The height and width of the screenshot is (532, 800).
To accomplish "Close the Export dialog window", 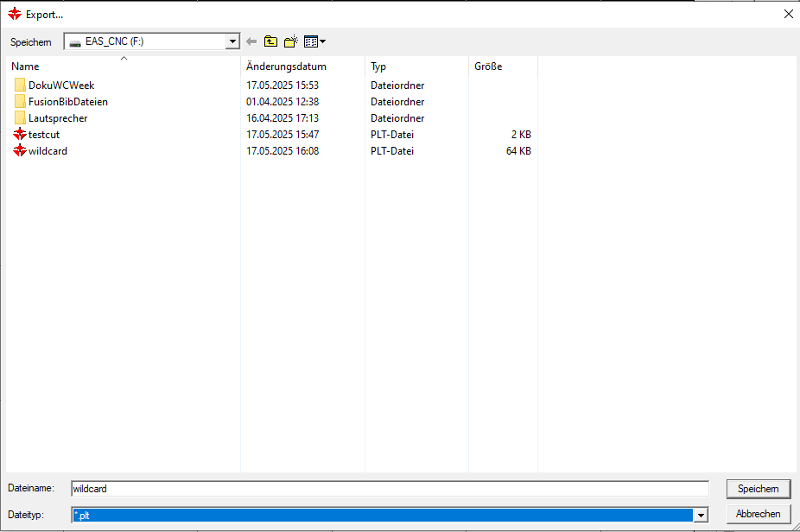I will click(788, 15).
